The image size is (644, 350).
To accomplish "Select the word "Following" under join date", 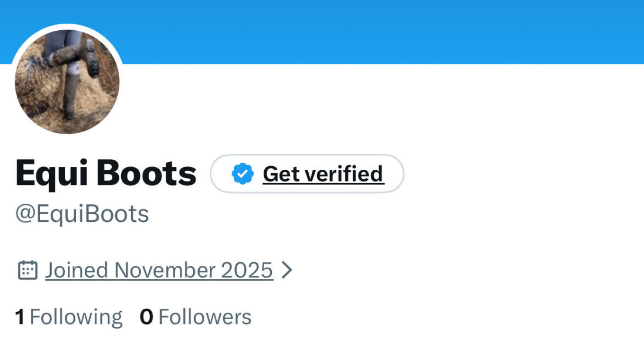I will 76,317.
